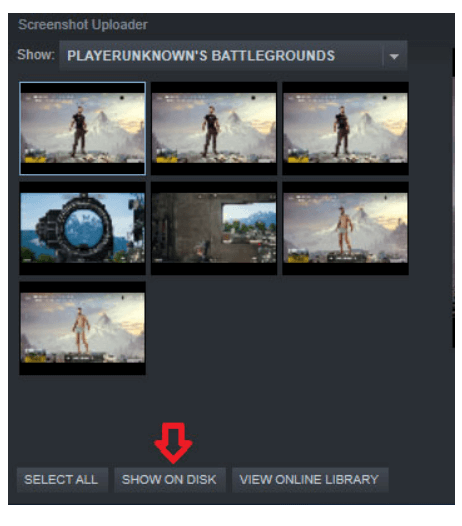Open the game selection dropdown arrow

(x=395, y=56)
